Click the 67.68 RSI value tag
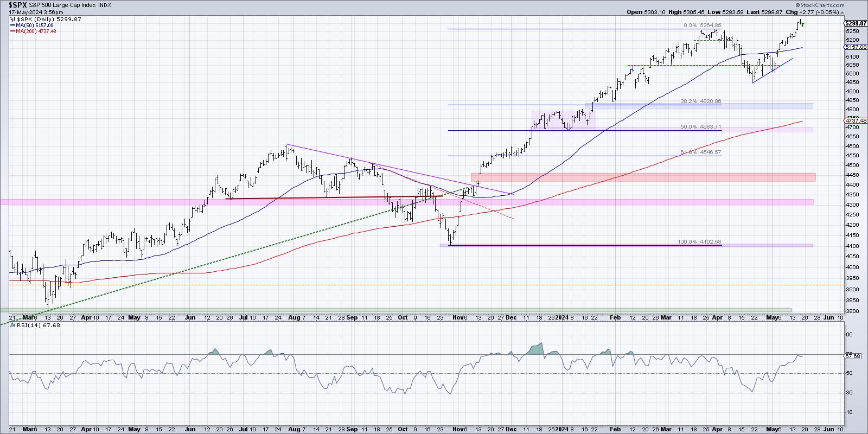The image size is (868, 434). pos(853,356)
